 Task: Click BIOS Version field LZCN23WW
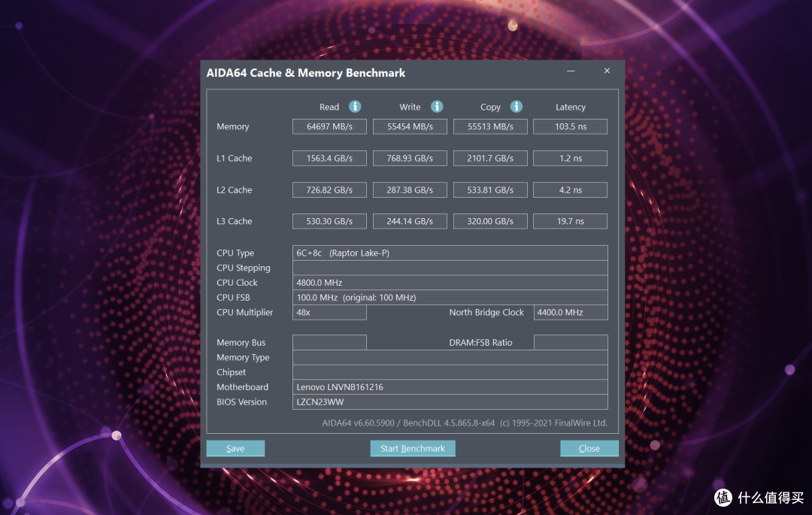450,402
